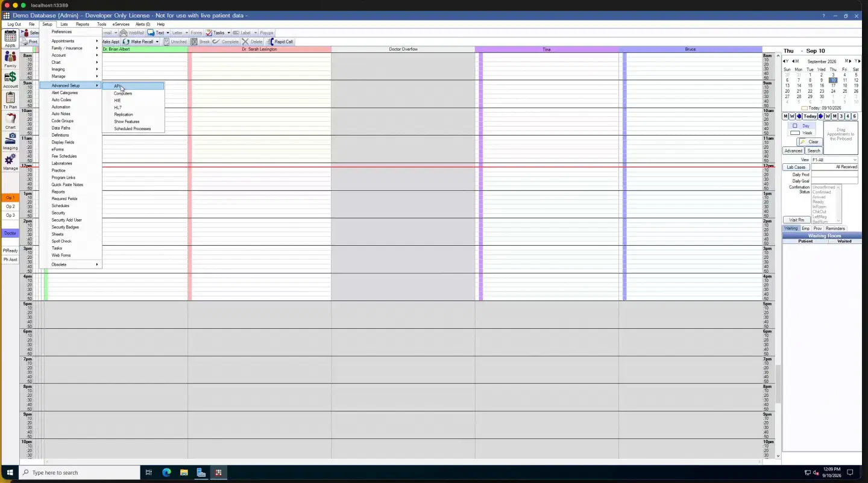Go back one day with left arrow
868x483 pixels.
[799, 116]
